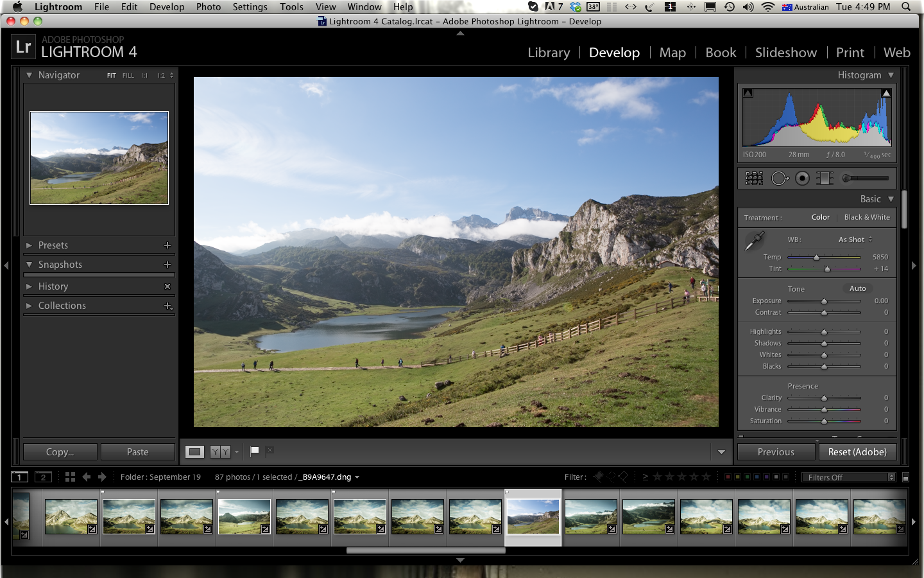Select the Red Eye Correction tool
The height and width of the screenshot is (578, 924).
tap(802, 178)
